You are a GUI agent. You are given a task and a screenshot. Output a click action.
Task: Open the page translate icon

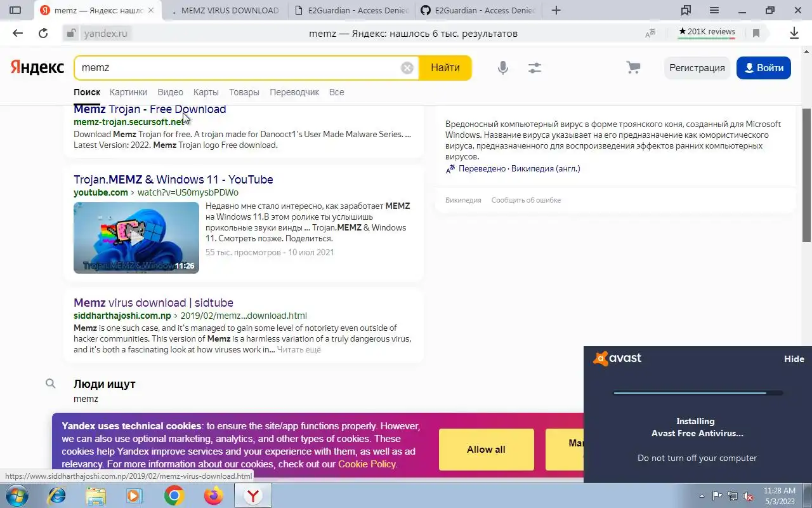[650, 34]
